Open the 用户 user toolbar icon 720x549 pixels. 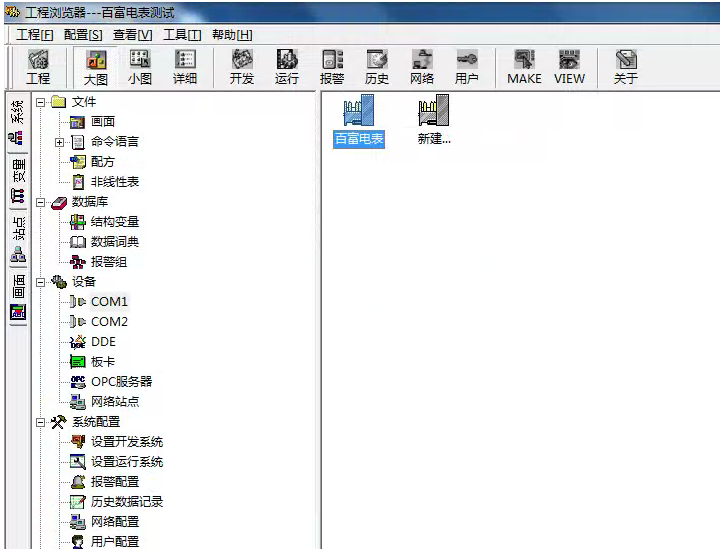point(467,67)
